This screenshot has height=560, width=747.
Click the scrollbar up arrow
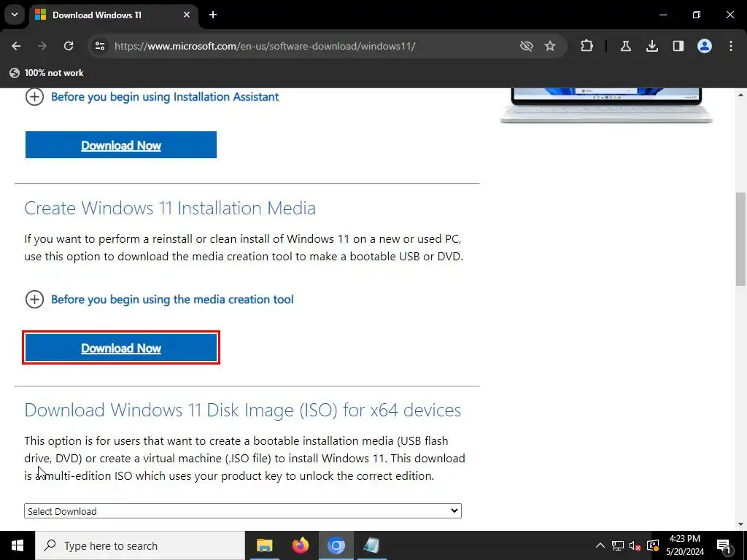tap(741, 95)
